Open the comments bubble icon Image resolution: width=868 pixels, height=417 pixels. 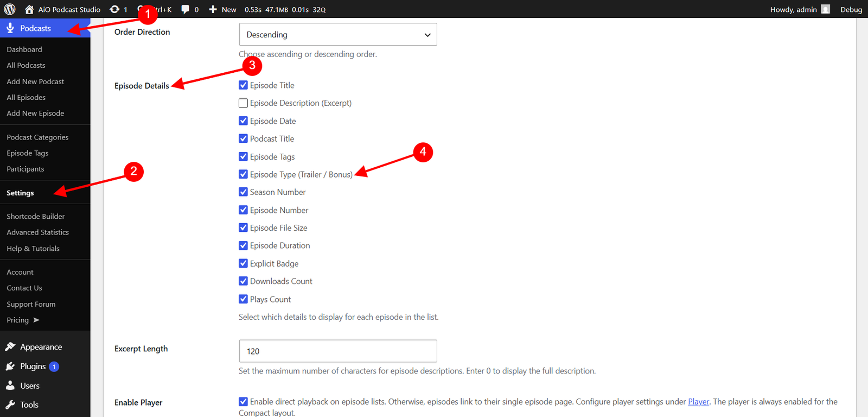point(186,9)
